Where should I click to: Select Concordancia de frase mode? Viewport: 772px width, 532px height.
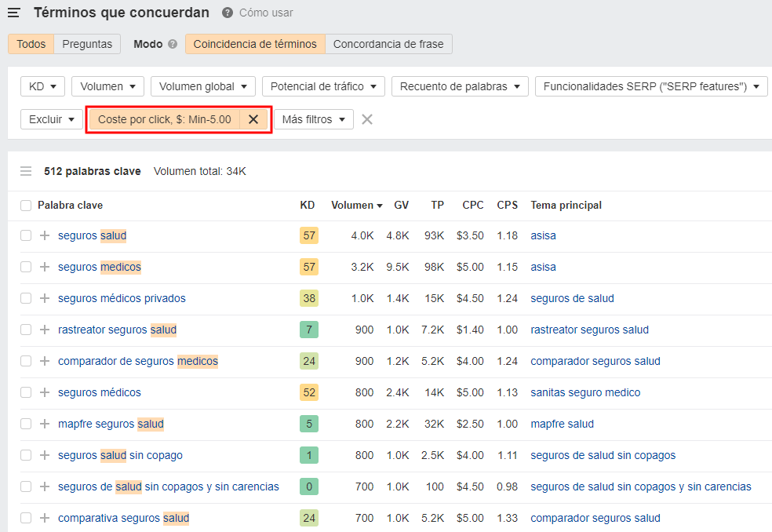388,44
